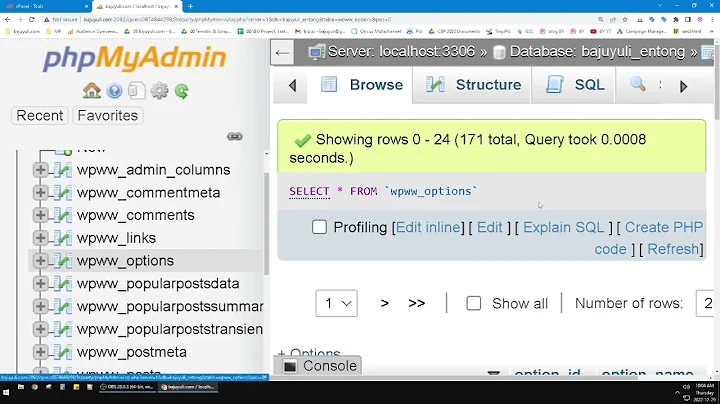This screenshot has height=404, width=720.
Task: Click the database icon in breadcrumb
Action: pos(499,52)
